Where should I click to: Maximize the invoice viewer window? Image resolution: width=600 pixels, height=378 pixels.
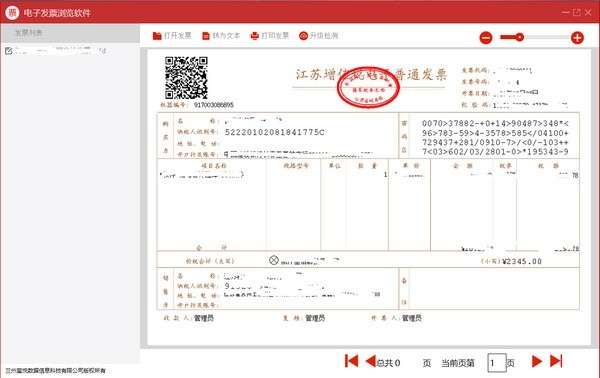click(x=577, y=13)
